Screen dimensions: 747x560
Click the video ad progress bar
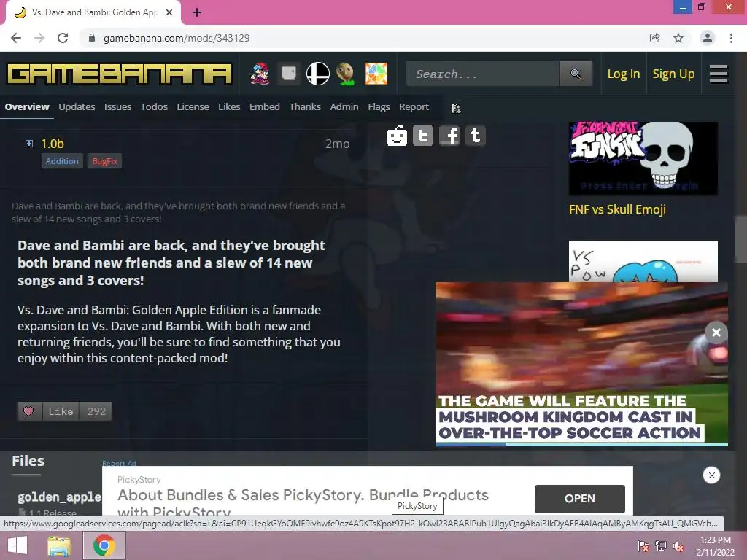tap(581, 445)
